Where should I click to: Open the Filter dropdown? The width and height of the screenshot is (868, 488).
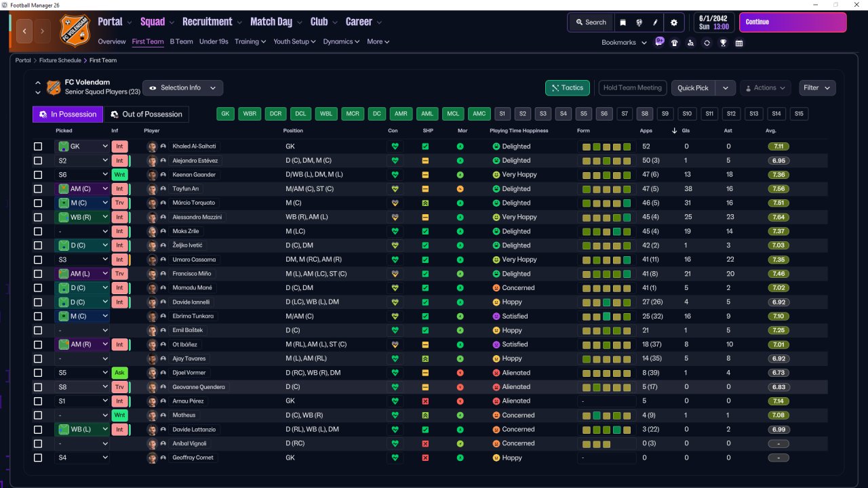[x=816, y=88]
